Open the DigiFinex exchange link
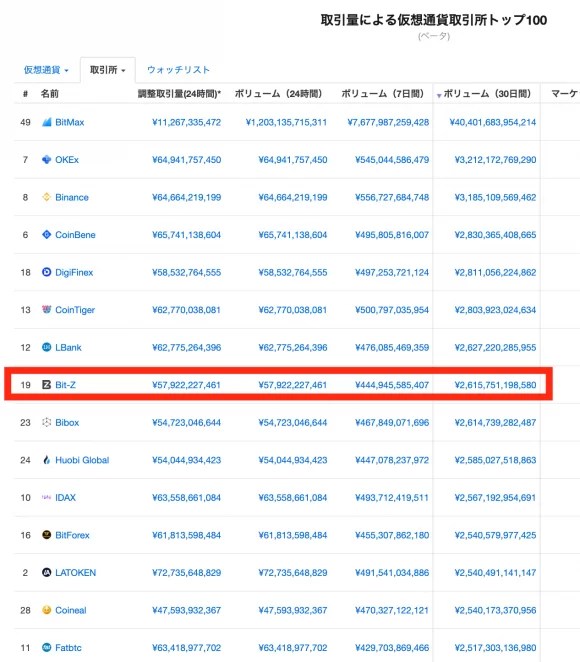Viewport: 580px width, 662px height. [x=74, y=272]
